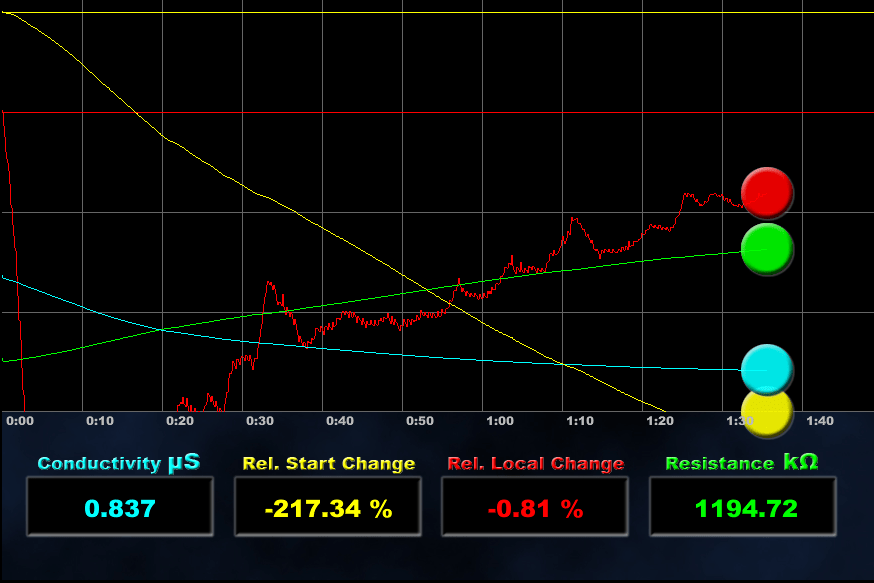This screenshot has height=583, width=874.
Task: Click the -0.81 % value box
Action: (535, 507)
